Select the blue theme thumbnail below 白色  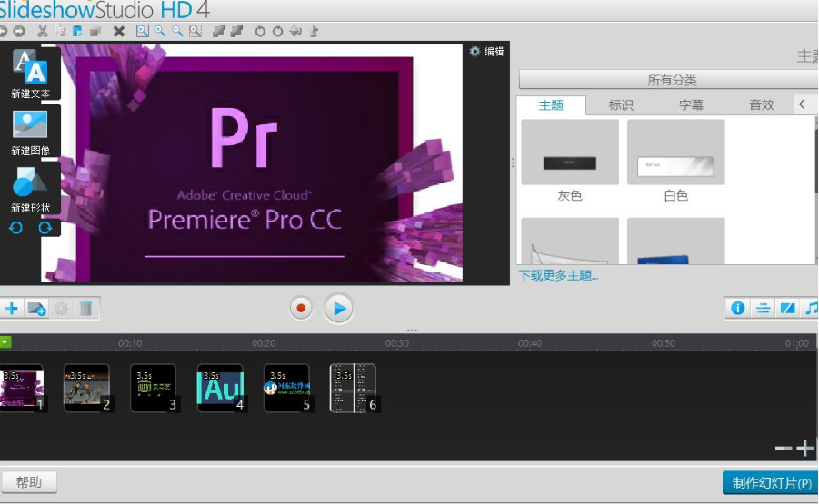click(x=676, y=241)
